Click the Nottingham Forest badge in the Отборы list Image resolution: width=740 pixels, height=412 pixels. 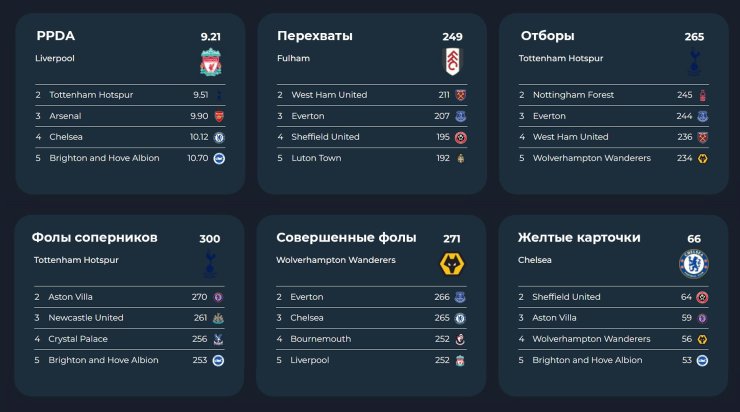(703, 95)
